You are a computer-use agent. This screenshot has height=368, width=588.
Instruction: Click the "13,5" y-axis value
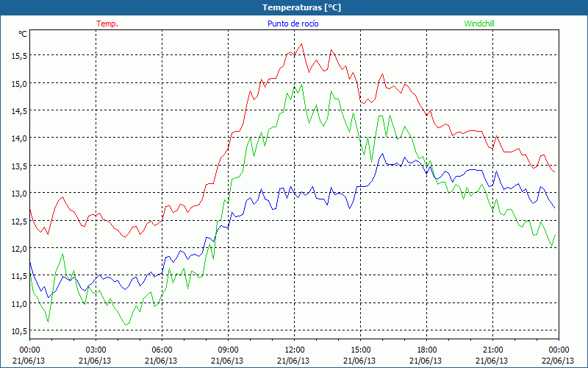coord(19,166)
